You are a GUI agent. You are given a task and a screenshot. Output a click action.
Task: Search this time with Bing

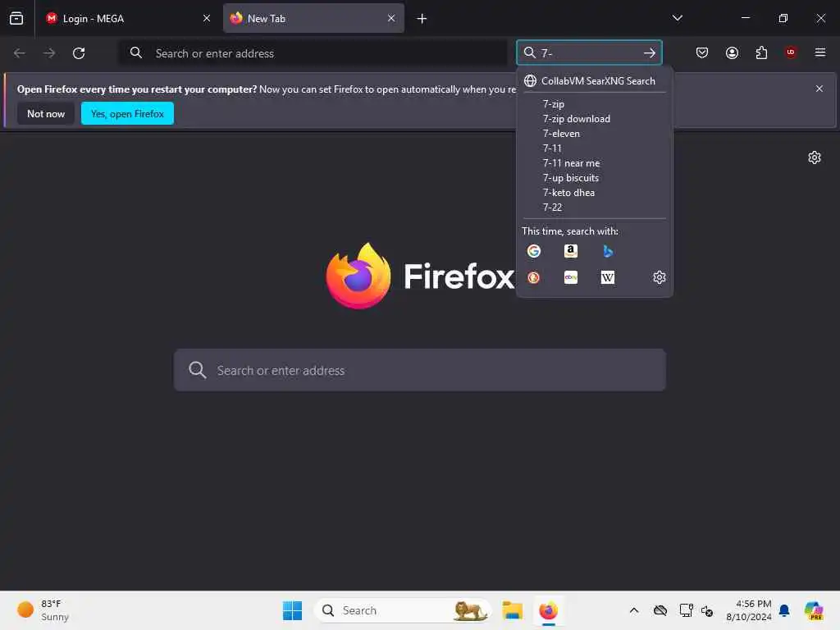click(x=608, y=251)
